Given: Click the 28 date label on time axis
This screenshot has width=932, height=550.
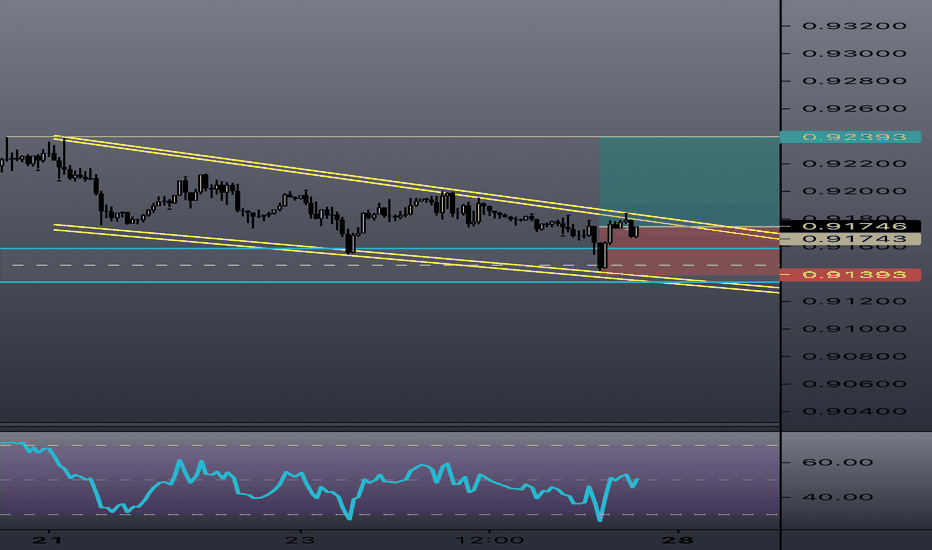Looking at the screenshot, I should pos(678,540).
